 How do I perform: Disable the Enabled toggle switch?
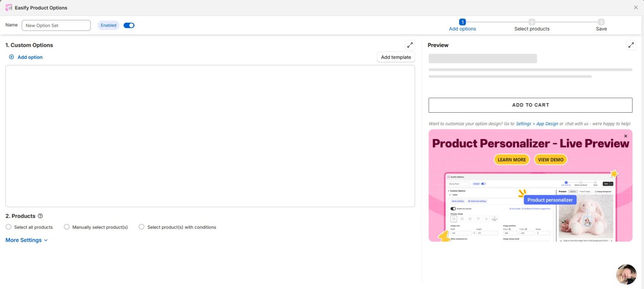[129, 25]
